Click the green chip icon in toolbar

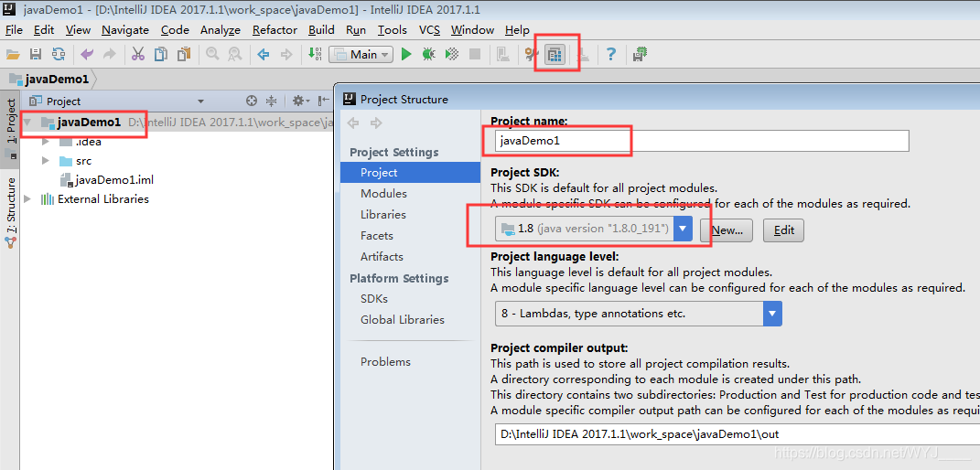(x=640, y=55)
